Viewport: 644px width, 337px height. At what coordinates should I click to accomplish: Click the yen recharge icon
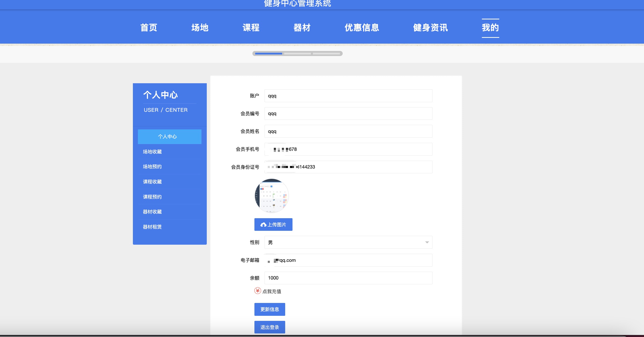[257, 291]
